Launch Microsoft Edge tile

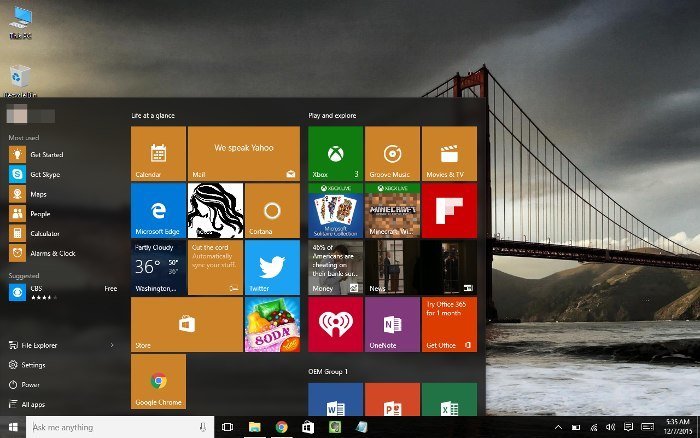158,210
